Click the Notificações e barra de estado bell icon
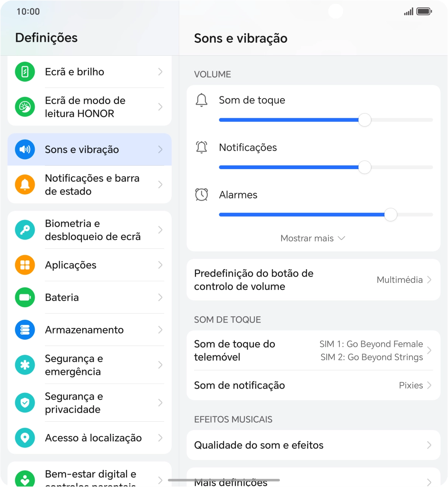The image size is (448, 487). 24,185
